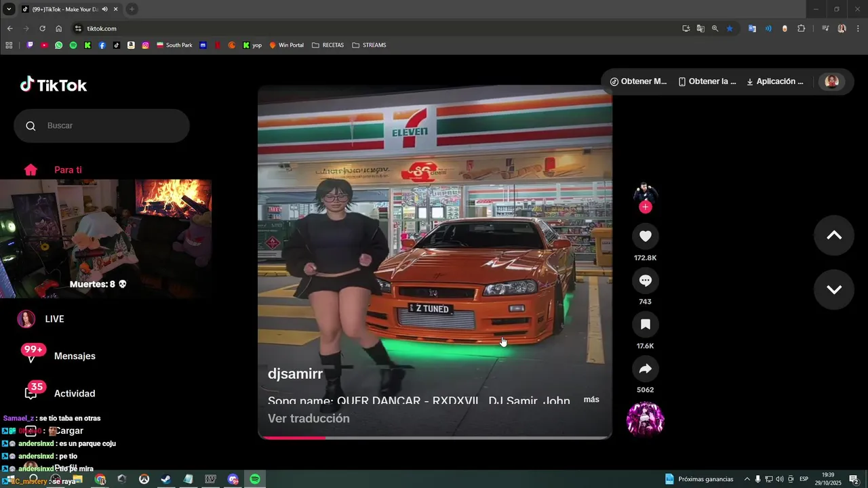Click the TikTok logo
The height and width of the screenshot is (488, 868).
coord(54,85)
